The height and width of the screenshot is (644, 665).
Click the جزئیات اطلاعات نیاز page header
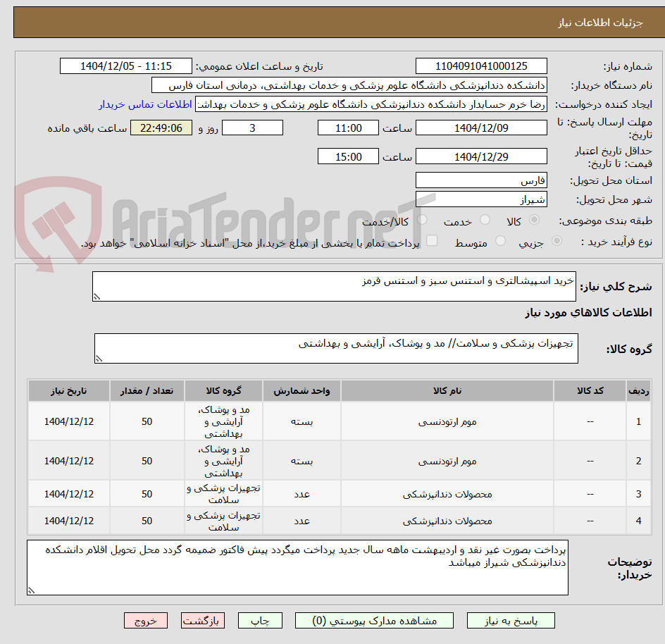pos(600,23)
